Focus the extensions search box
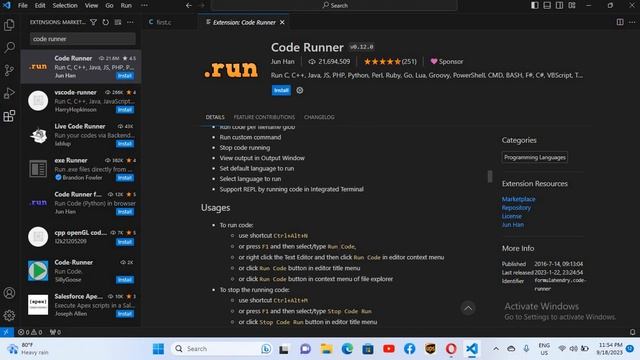 tap(82, 39)
